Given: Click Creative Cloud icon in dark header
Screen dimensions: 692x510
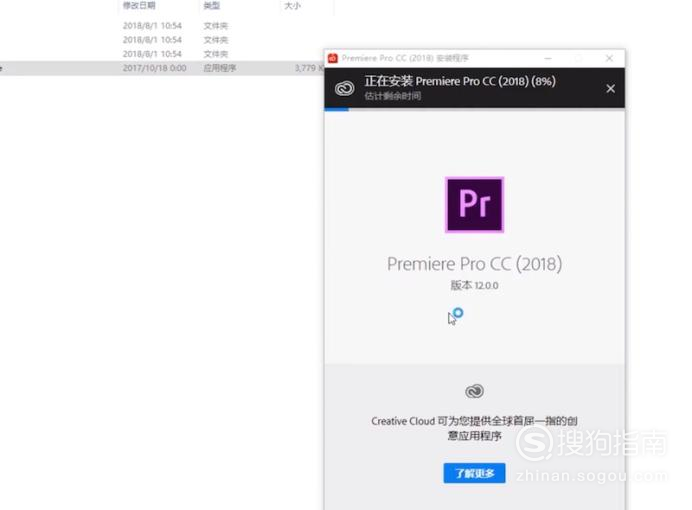Looking at the screenshot, I should click(x=344, y=88).
